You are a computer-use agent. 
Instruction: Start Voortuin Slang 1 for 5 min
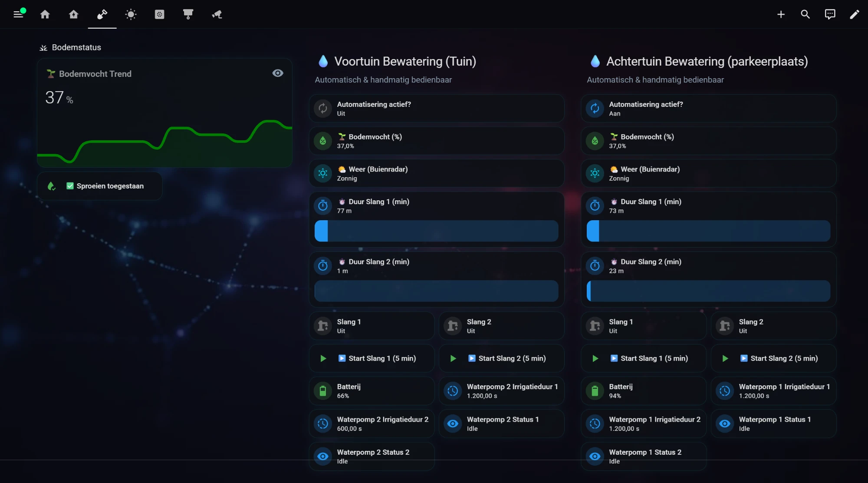372,358
